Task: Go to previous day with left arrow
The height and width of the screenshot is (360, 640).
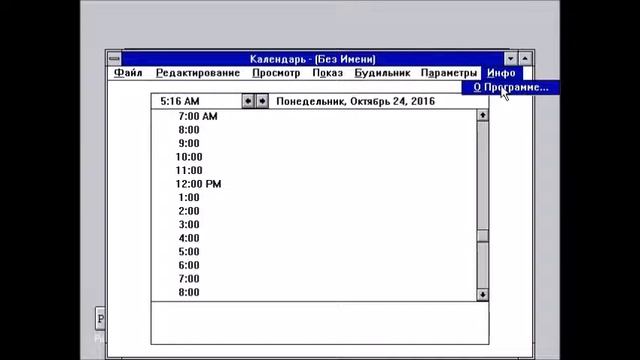Action: pos(248,101)
